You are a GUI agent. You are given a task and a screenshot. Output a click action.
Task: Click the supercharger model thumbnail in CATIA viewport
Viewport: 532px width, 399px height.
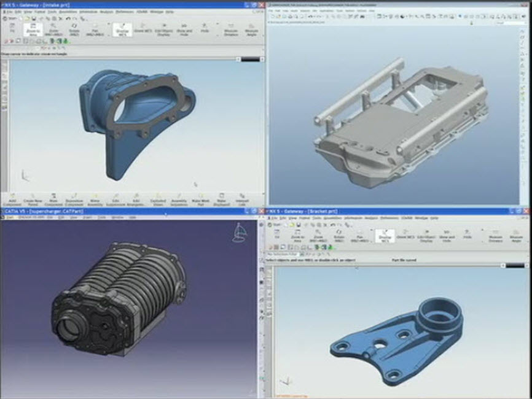(120, 300)
